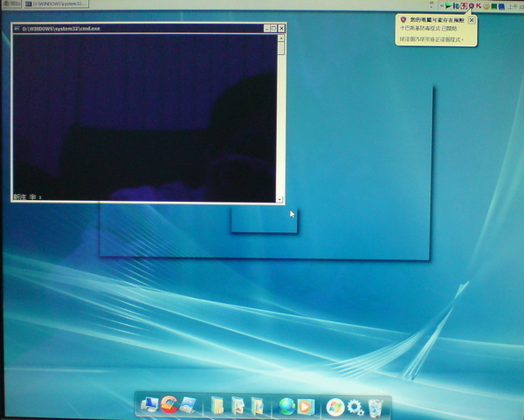Image resolution: width=524 pixels, height=420 pixels.
Task: Click the red K tray icon
Action: click(x=479, y=6)
